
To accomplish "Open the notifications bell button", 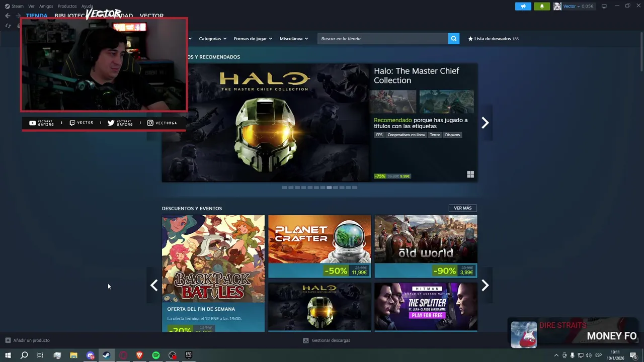I will pyautogui.click(x=542, y=6).
